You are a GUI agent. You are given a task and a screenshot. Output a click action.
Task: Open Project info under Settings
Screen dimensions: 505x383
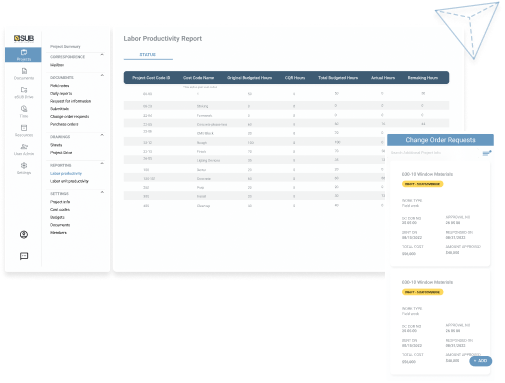pos(60,202)
